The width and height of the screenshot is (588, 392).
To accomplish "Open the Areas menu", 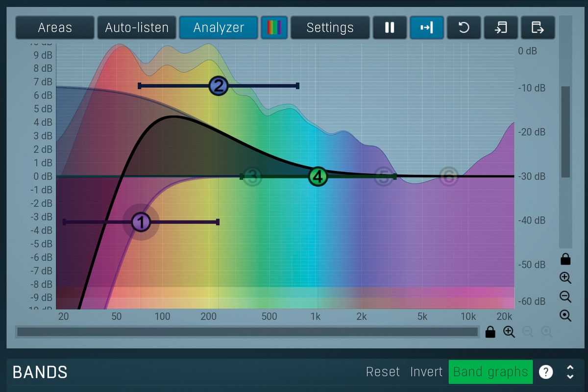I will 54,28.
